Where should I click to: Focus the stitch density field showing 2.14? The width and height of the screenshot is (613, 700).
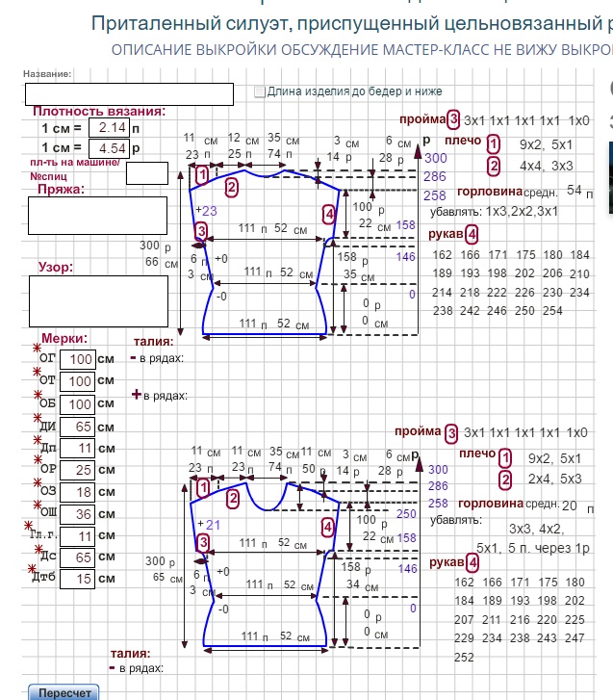point(108,127)
